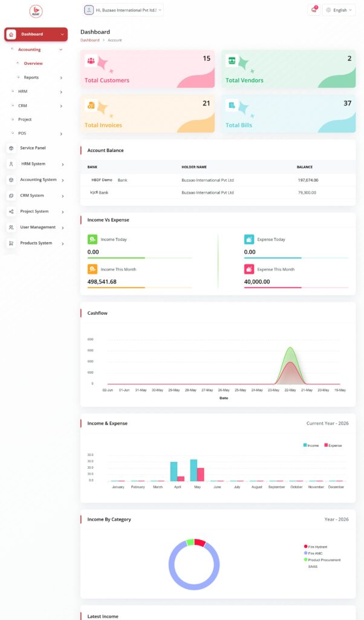Viewport: 364px width, 620px height.
Task: Click the Expense Today teal icon
Action: click(249, 239)
